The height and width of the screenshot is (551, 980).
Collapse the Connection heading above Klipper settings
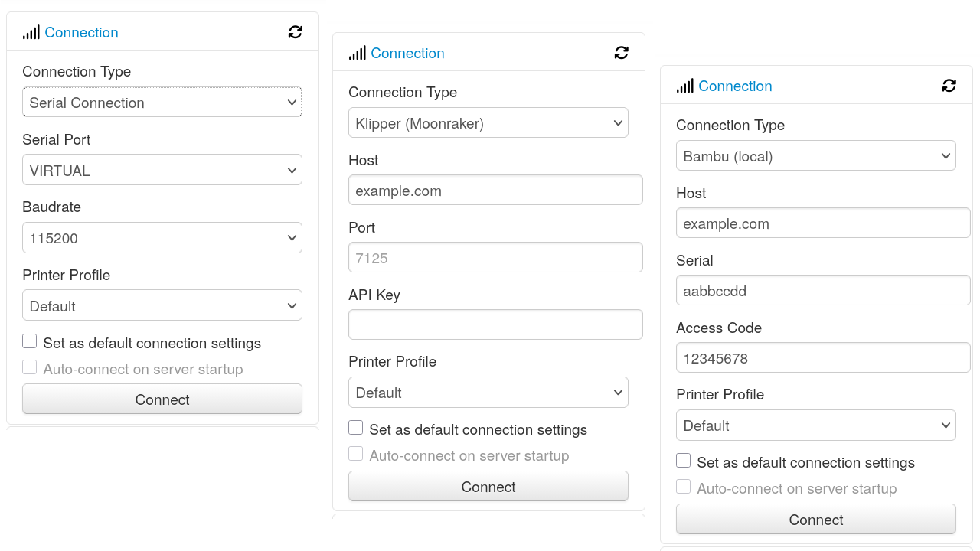[x=407, y=53]
